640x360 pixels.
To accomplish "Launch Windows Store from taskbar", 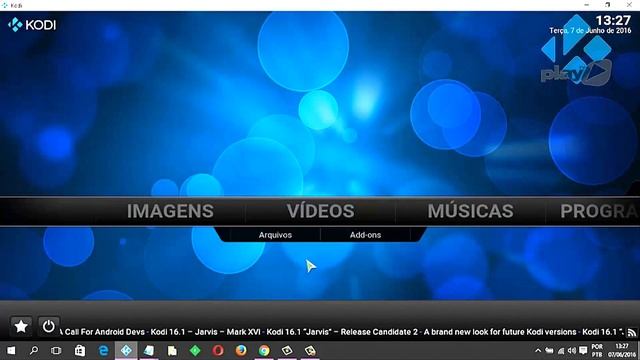I will pyautogui.click(x=80, y=351).
